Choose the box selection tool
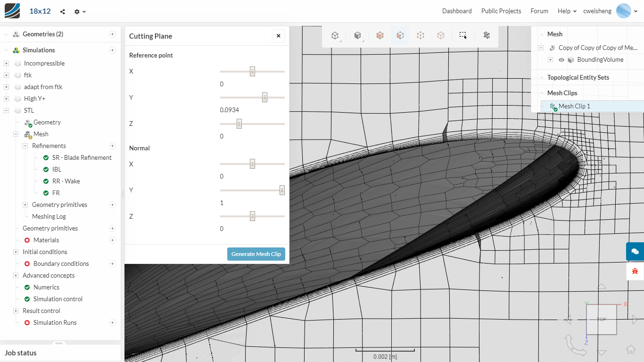Screen dimensions: 644x362 click(463, 35)
